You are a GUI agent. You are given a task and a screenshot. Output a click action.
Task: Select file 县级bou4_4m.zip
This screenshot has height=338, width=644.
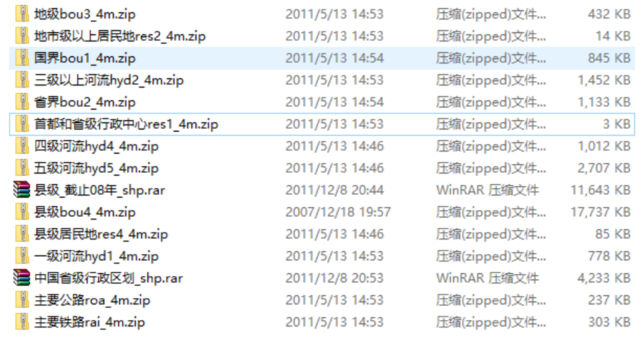(x=322, y=212)
